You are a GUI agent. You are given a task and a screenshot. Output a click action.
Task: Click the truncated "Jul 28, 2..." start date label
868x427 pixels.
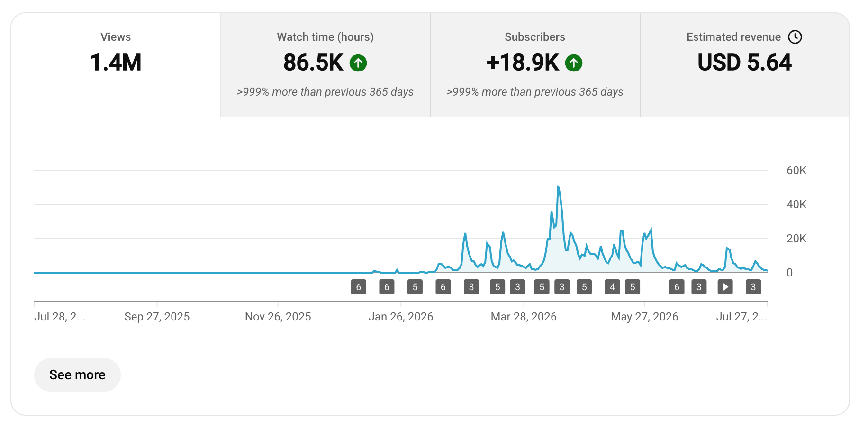click(x=60, y=317)
